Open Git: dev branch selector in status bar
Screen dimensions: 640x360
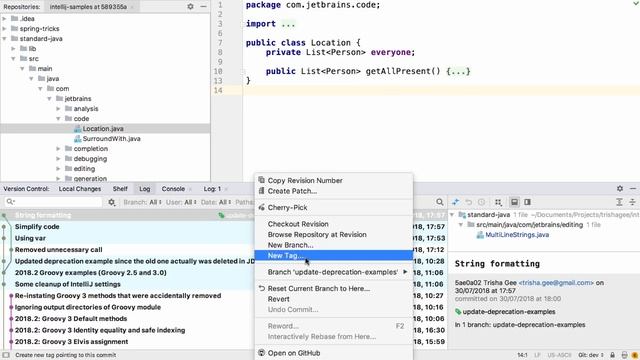pyautogui.click(x=591, y=355)
